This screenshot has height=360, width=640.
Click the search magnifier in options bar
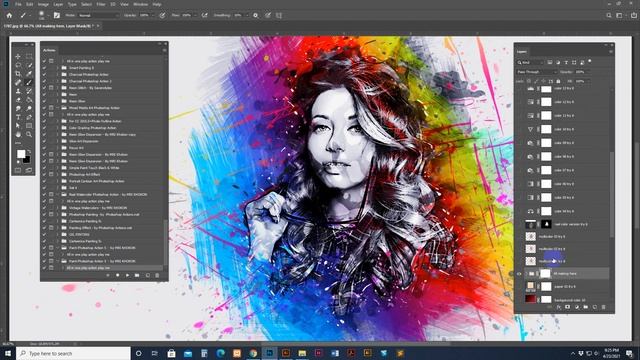609,15
